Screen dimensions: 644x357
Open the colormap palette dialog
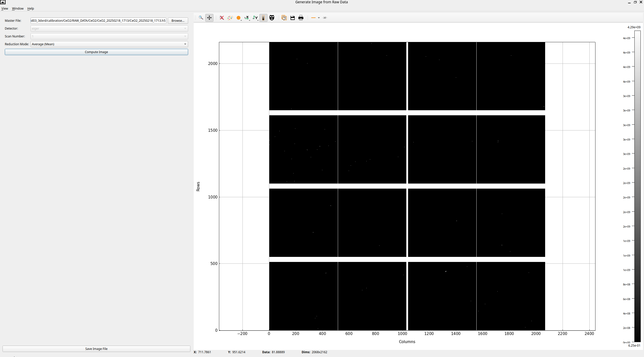point(230,18)
